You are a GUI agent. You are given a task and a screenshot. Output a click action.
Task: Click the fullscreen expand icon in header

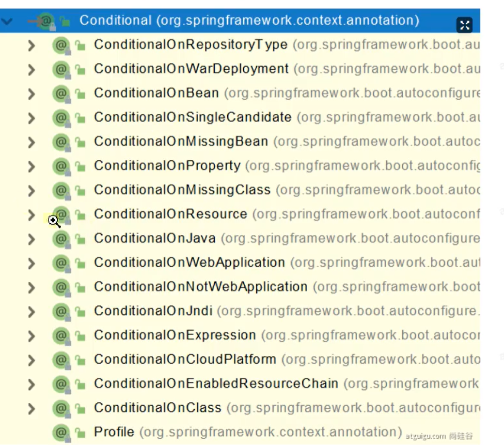pos(464,25)
